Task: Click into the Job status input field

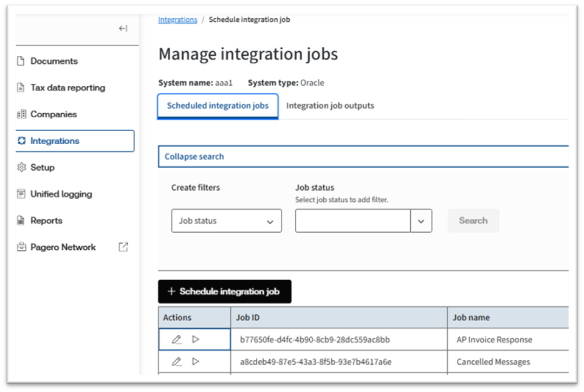Action: [x=352, y=221]
